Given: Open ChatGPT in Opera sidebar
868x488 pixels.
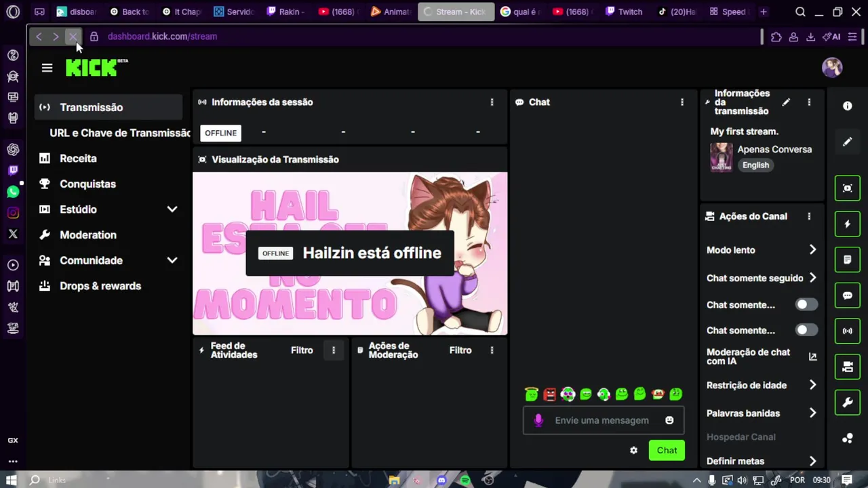Looking at the screenshot, I should click(x=13, y=149).
